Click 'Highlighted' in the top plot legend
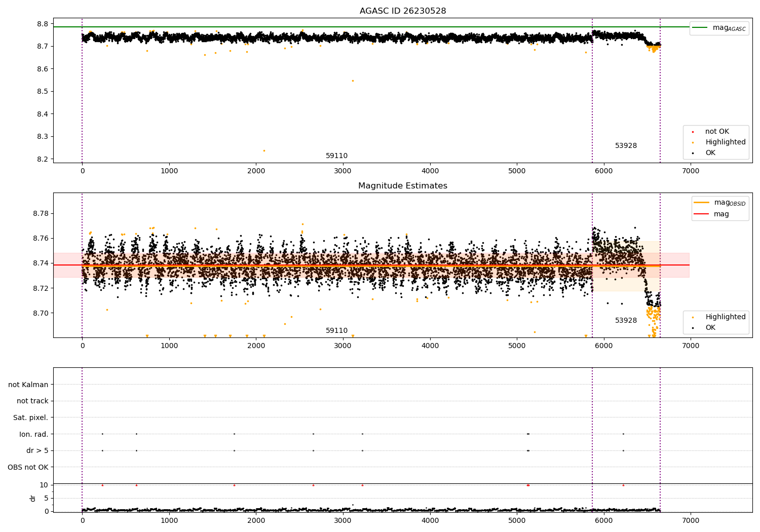This screenshot has width=760, height=532. [x=726, y=142]
